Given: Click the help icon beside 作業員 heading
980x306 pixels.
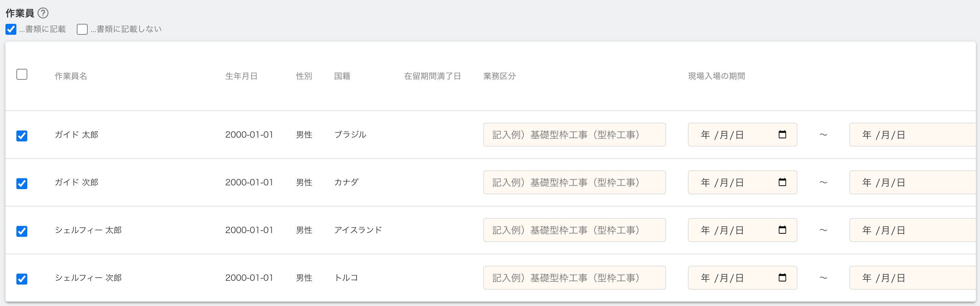Looking at the screenshot, I should (x=43, y=13).
